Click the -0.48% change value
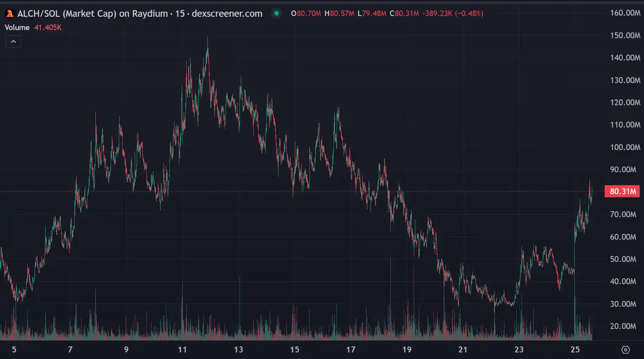644x359 pixels. pos(469,14)
